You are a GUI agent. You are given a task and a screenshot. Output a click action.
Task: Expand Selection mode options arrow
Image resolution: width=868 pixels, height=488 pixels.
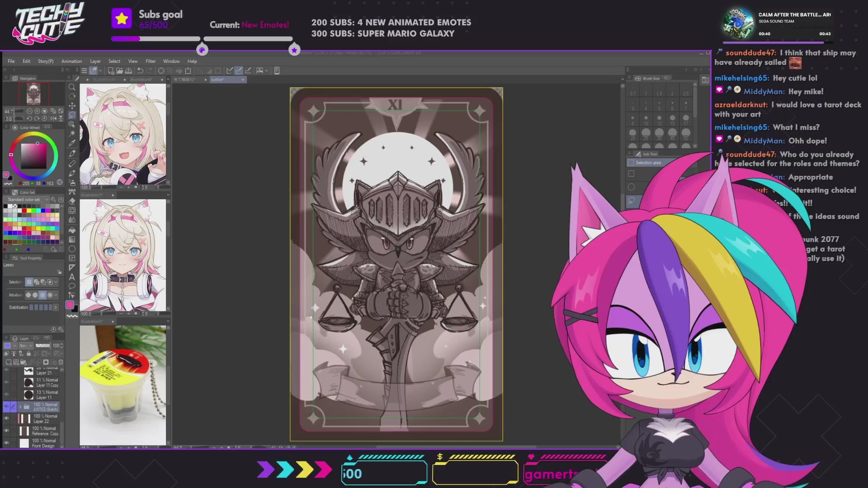click(56, 282)
